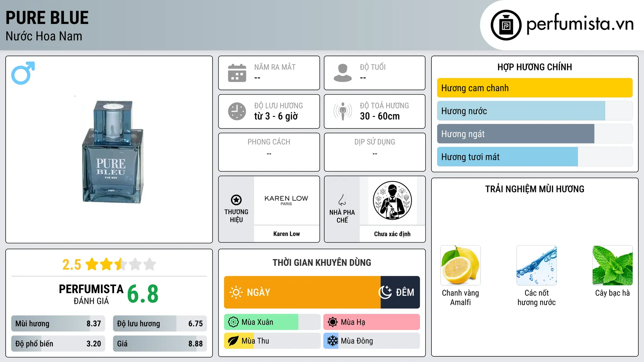Click the person icon beside Độ tuổi
Viewport: 644px width, 362px height.
[x=343, y=73]
